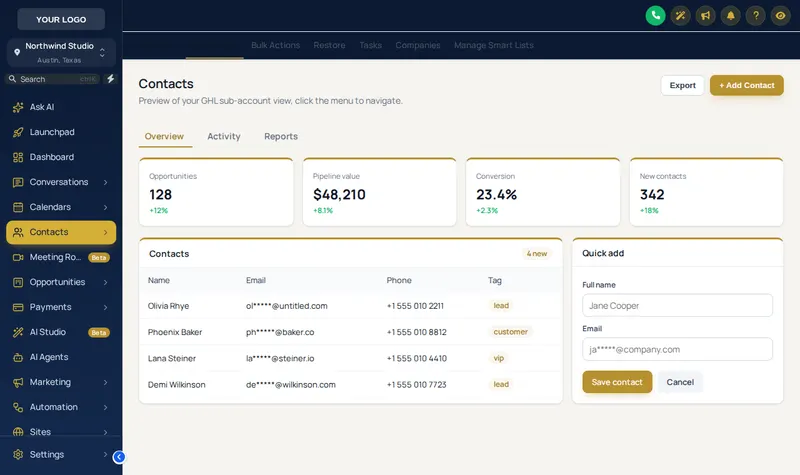The width and height of the screenshot is (800, 475).
Task: Switch to the Overview tab
Action: (164, 136)
